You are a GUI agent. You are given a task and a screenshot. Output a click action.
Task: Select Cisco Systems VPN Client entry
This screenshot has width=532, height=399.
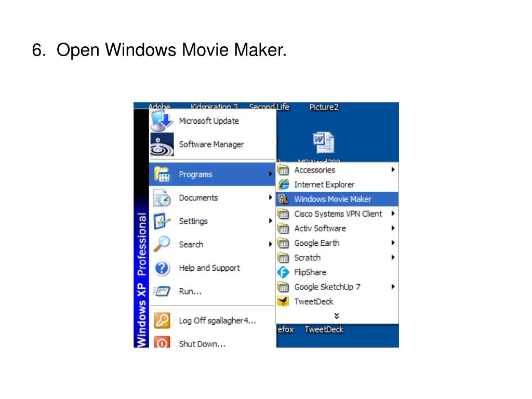(x=337, y=214)
